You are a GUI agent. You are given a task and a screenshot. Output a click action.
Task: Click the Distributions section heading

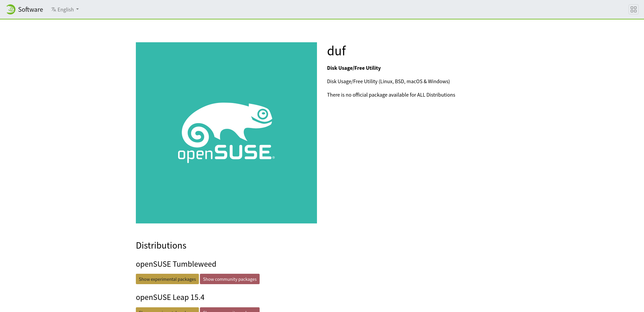click(x=161, y=246)
